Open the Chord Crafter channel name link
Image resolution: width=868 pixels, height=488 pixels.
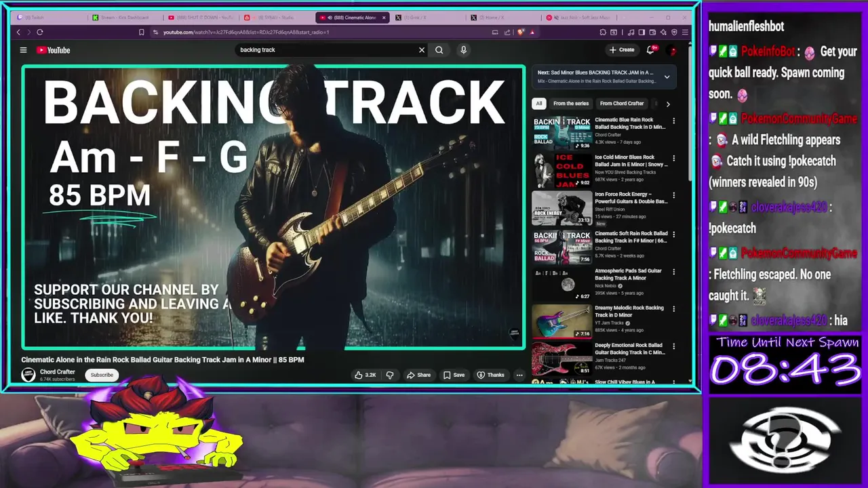coord(58,371)
